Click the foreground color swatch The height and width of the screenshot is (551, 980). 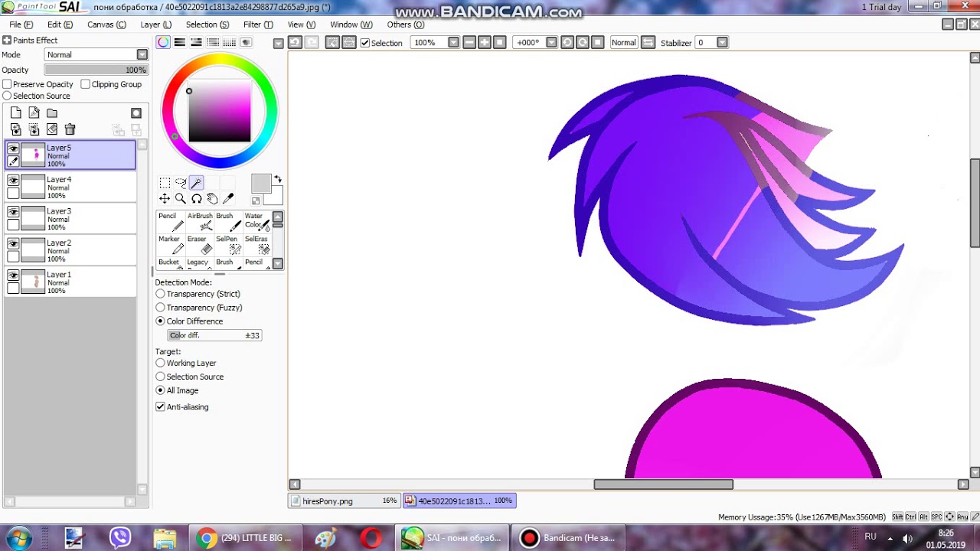tap(261, 184)
